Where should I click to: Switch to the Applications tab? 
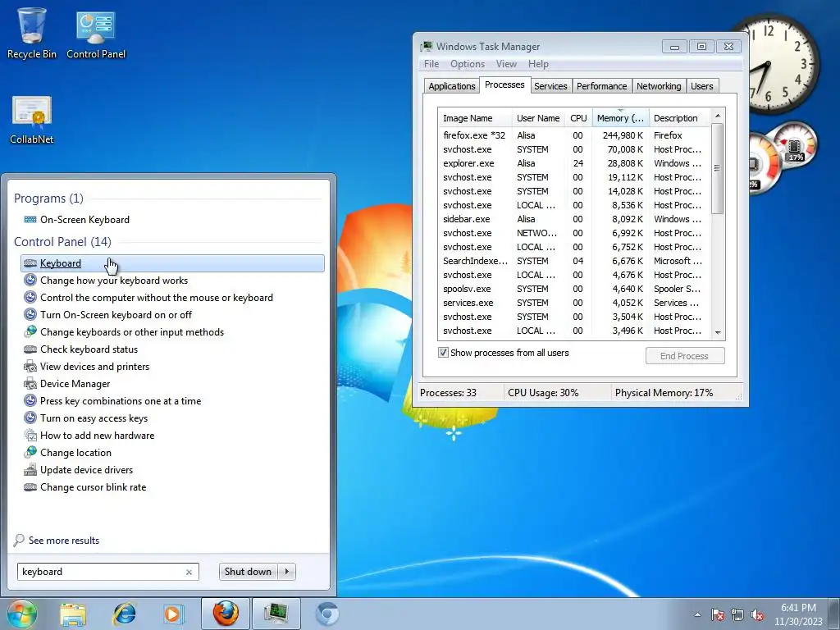[452, 85]
